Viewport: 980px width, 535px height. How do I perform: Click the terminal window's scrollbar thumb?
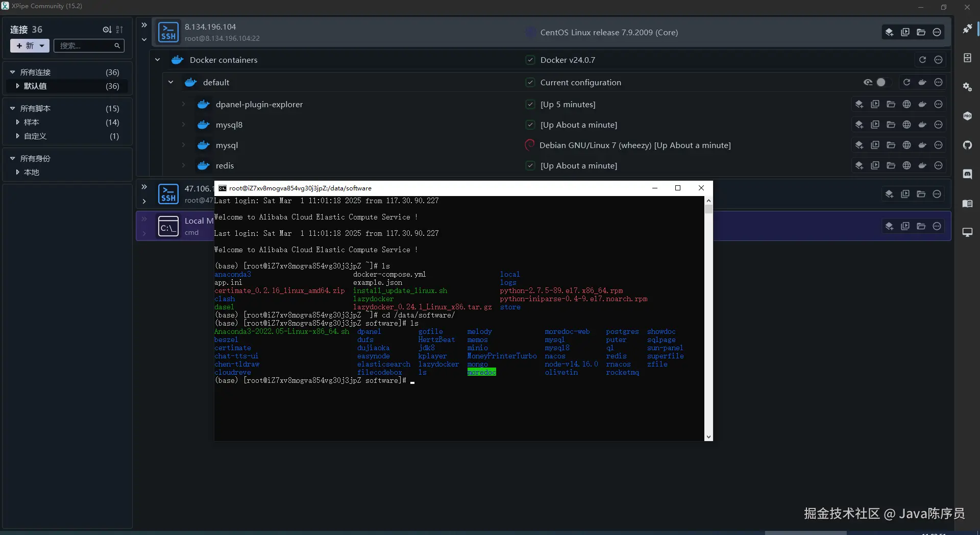(x=708, y=210)
